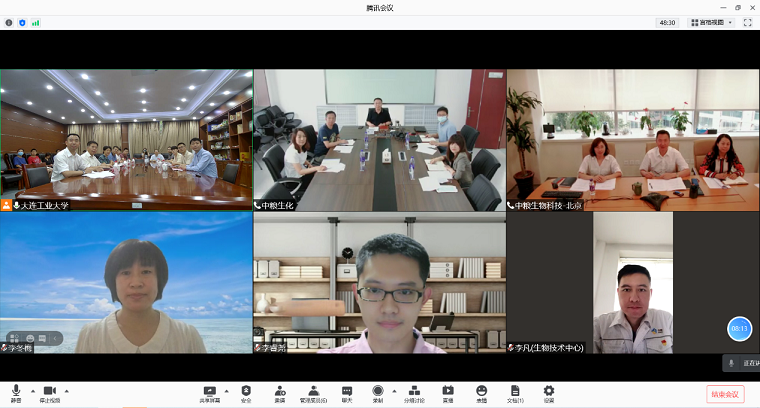Image resolution: width=760 pixels, height=408 pixels.
Task: Open the meeting Settings gear
Action: click(x=548, y=392)
